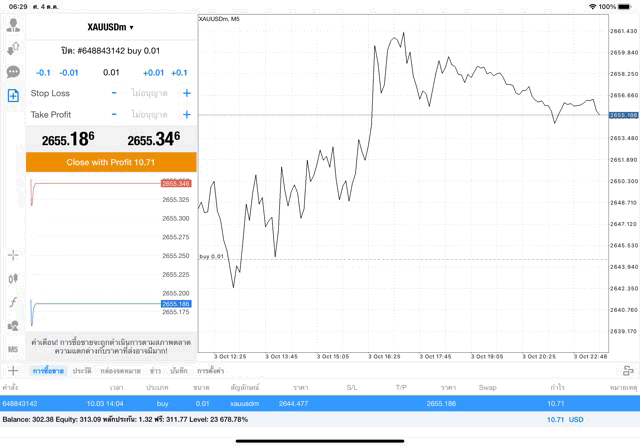Viewport: 640px width, 447px height.
Task: Expand the XAUUSDm symbol dropdown
Action: pyautogui.click(x=110, y=27)
